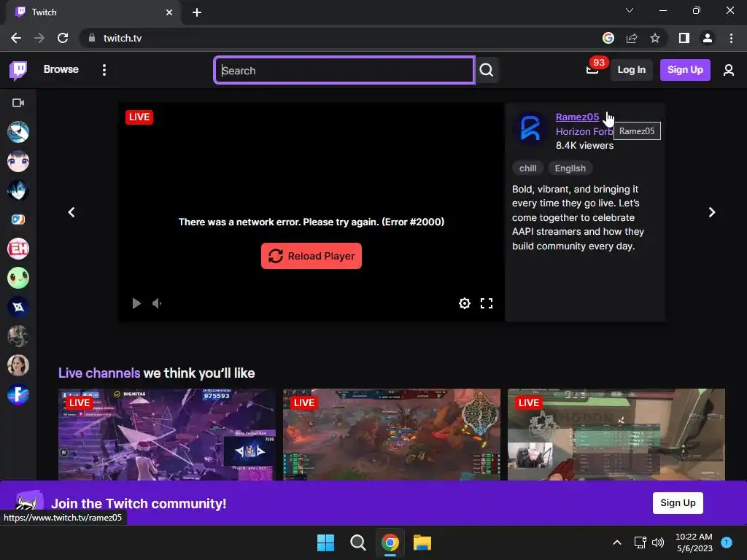Click the search magnifier button
The width and height of the screenshot is (747, 560).
pos(487,71)
